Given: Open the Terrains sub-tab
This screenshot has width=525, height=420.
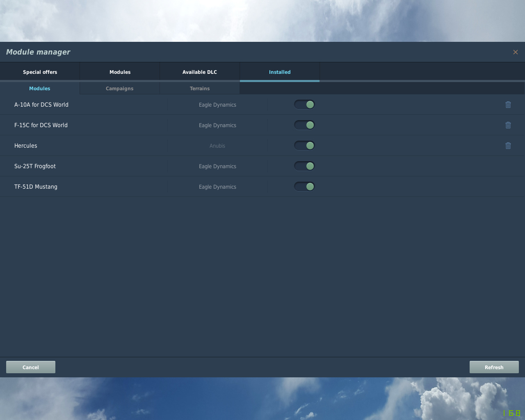Looking at the screenshot, I should coord(200,88).
